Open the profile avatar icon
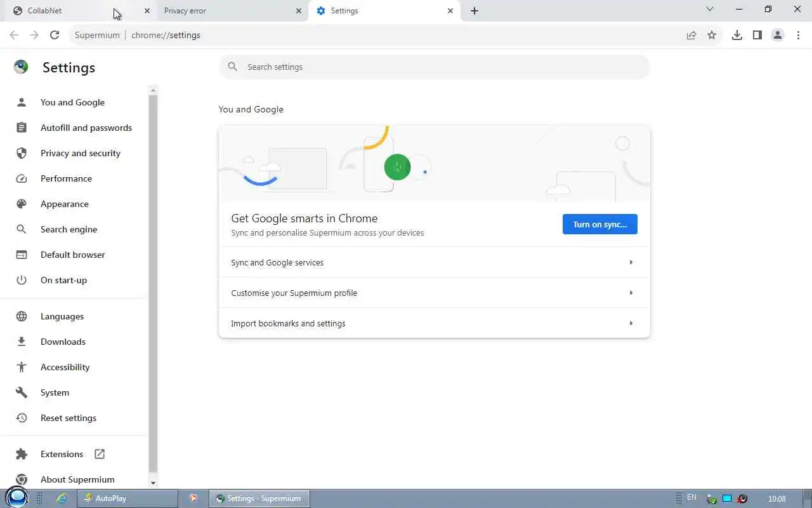Screen dimensions: 812x508 tap(778, 35)
